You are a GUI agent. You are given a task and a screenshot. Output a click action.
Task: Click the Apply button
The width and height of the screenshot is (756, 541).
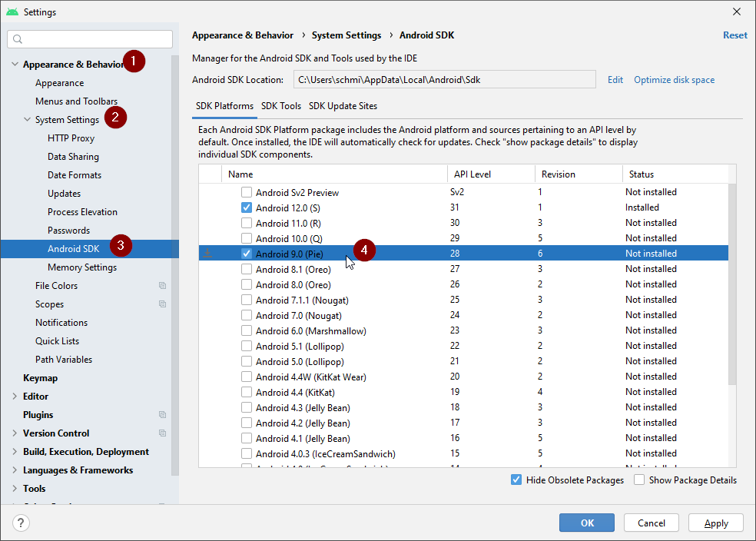[x=716, y=523]
